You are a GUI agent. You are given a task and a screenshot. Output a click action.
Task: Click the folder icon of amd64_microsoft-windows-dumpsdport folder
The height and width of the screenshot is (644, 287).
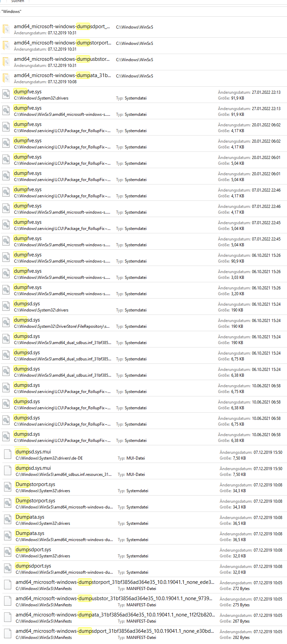pos(6,30)
